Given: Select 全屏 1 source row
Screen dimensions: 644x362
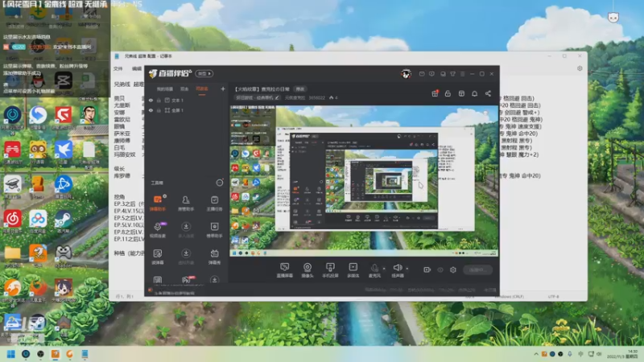Looking at the screenshot, I should [x=187, y=110].
